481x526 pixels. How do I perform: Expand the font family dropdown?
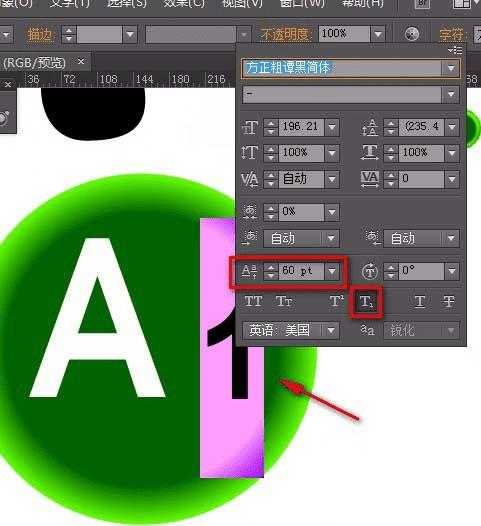point(450,68)
